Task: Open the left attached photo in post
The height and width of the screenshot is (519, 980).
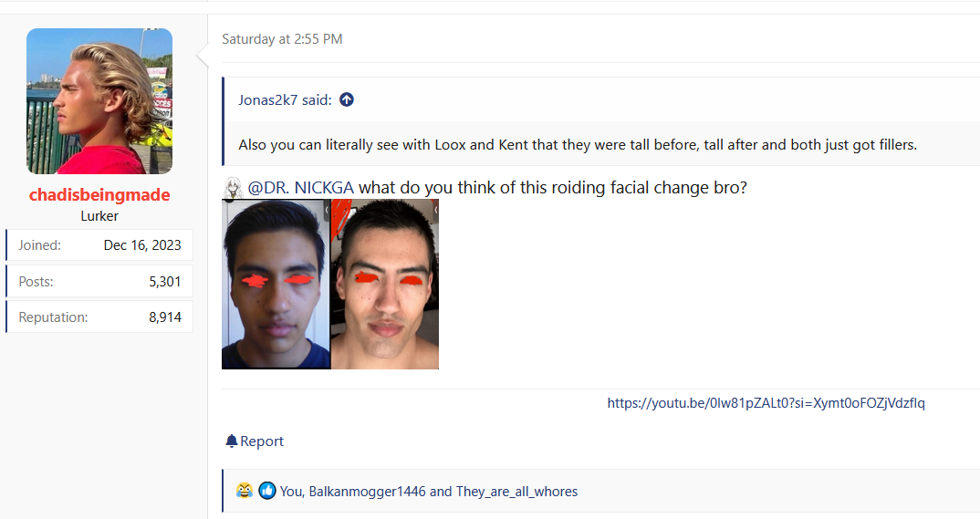Action: coord(276,284)
